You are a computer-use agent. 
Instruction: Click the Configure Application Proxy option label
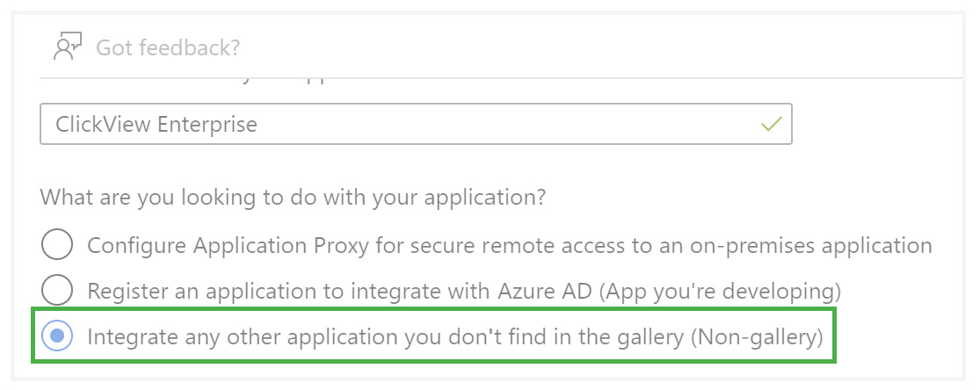point(510,246)
